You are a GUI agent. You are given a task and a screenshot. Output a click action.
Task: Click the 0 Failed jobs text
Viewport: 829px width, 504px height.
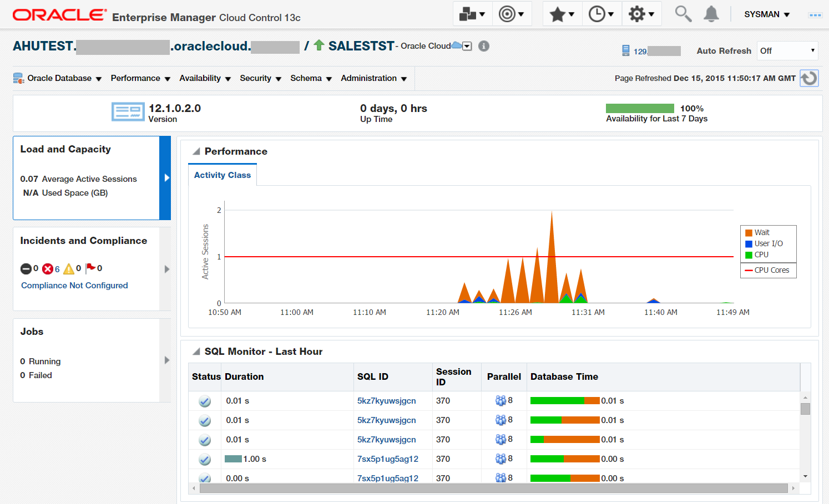(x=36, y=375)
